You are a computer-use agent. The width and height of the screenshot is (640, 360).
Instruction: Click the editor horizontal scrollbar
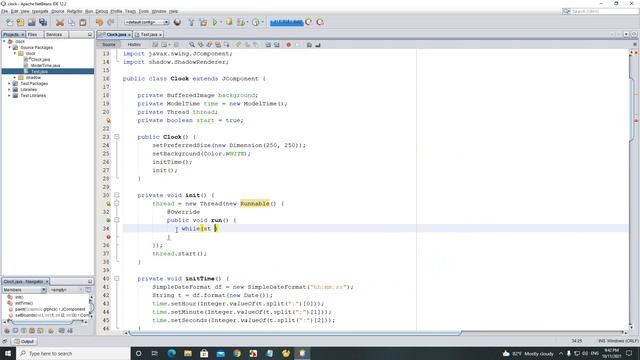(295, 333)
